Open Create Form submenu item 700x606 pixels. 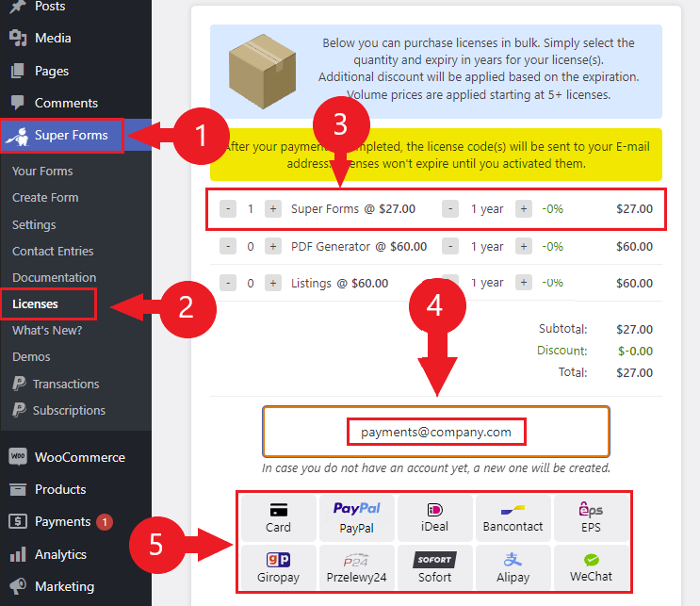coord(45,197)
